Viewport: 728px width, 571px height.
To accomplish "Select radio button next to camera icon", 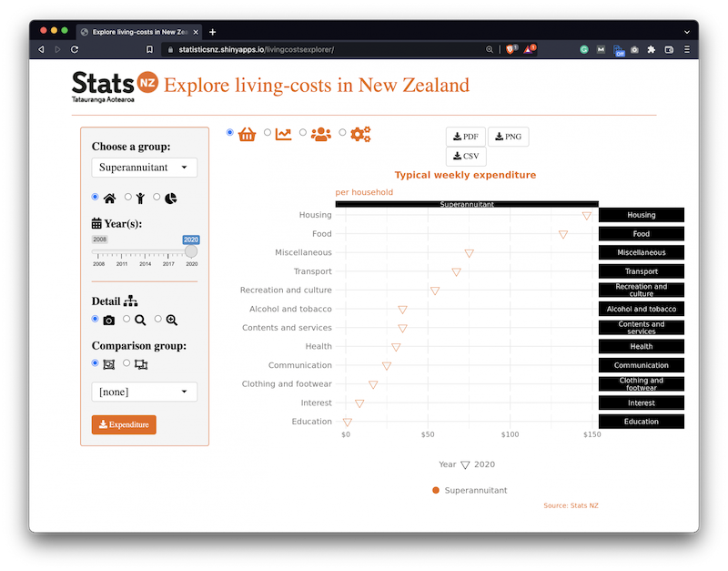I will click(x=96, y=319).
